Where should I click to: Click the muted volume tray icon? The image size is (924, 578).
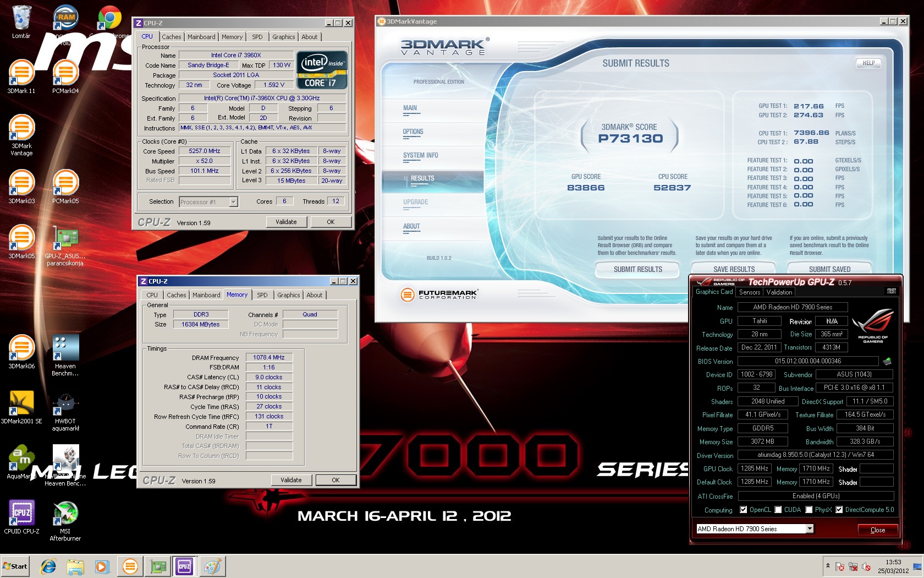tap(866, 566)
